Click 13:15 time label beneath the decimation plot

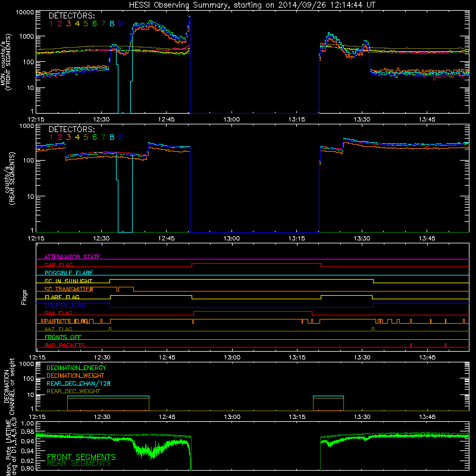tap(297, 417)
